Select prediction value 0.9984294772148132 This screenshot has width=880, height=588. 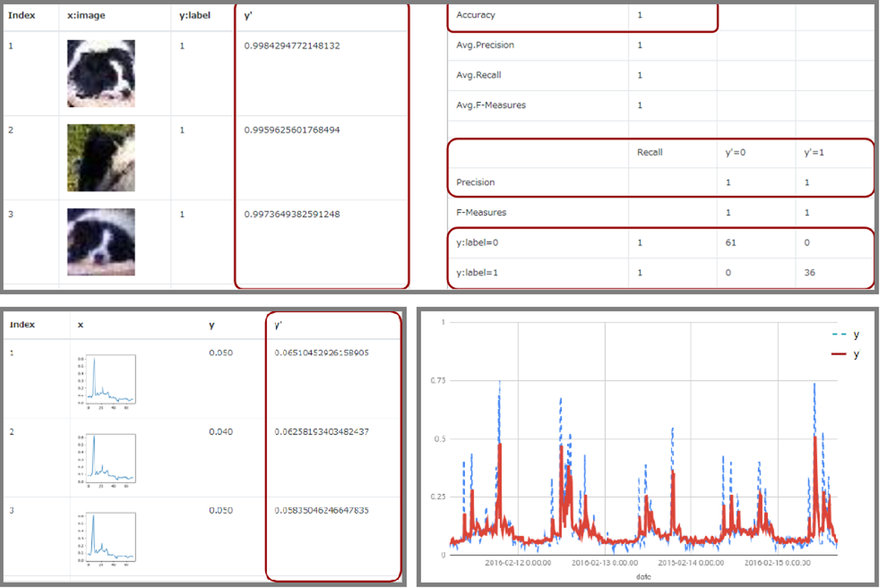pos(292,46)
